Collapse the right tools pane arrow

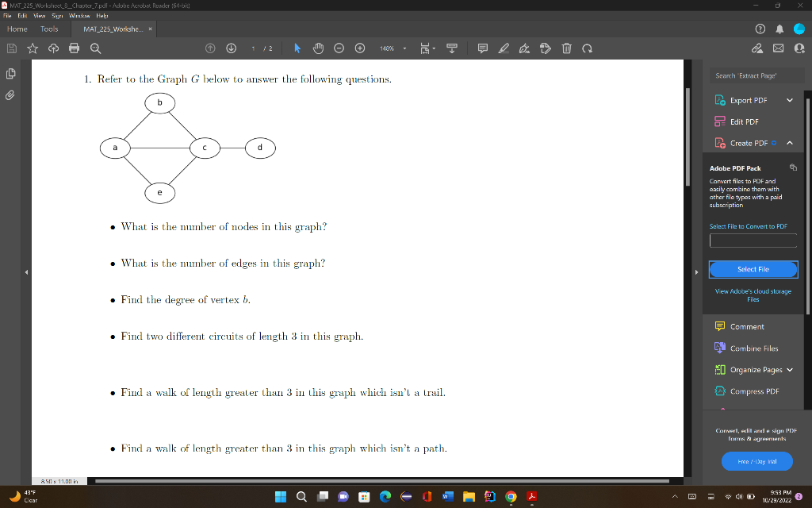696,272
